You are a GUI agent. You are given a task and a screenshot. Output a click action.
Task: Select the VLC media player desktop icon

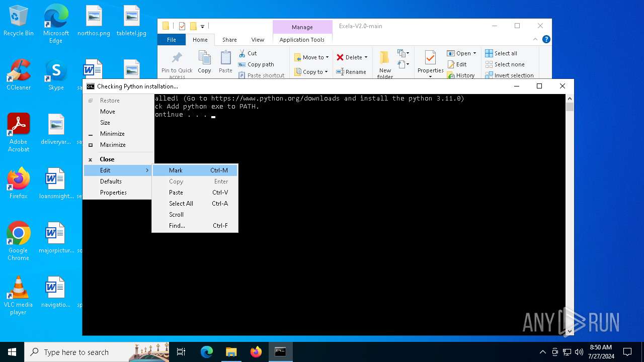point(18,296)
